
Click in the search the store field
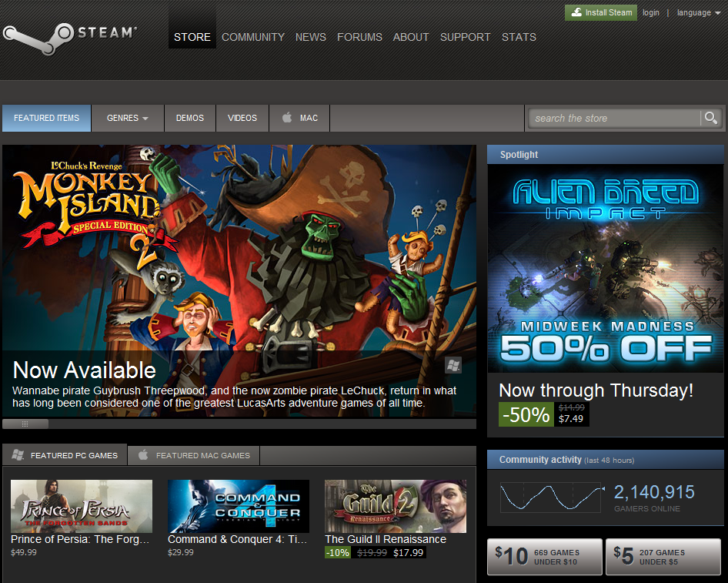(615, 118)
